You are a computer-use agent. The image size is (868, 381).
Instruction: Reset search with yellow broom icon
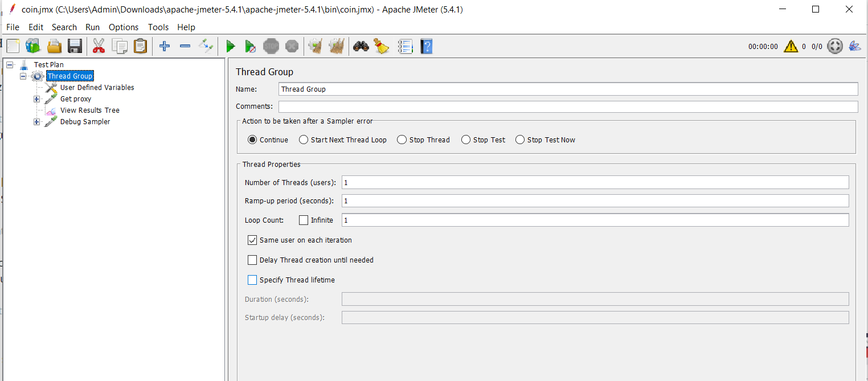(381, 46)
